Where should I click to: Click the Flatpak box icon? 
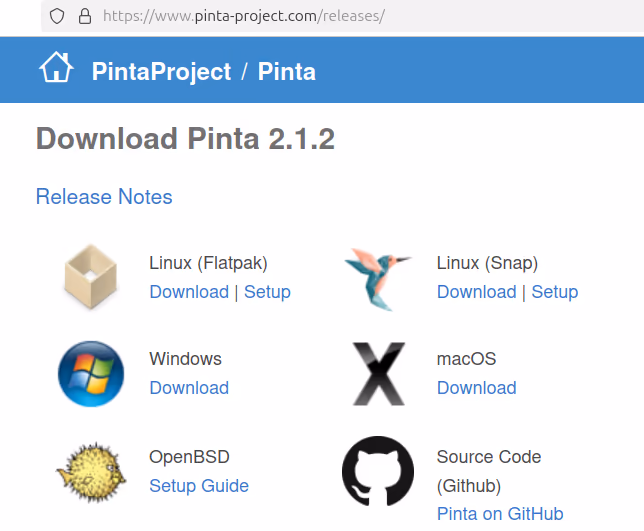91,277
